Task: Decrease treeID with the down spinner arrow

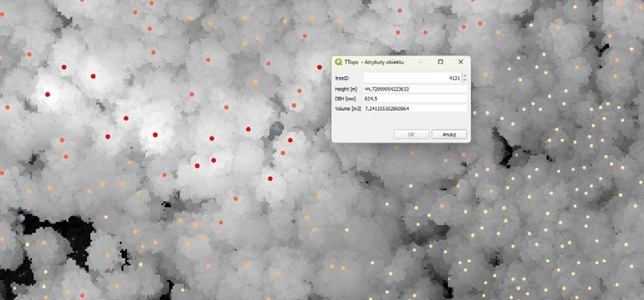Action: 464,81
